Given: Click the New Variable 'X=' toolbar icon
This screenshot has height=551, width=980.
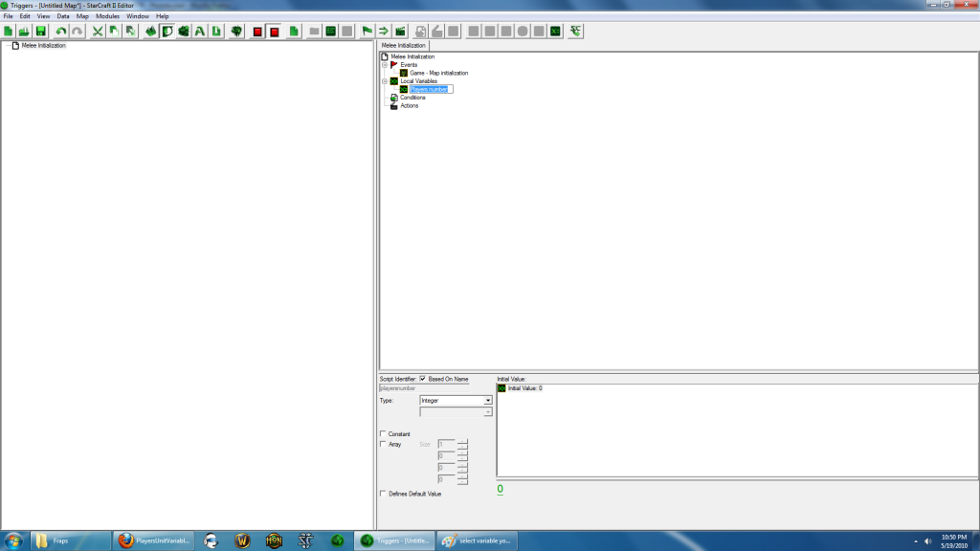Looking at the screenshot, I should [555, 32].
